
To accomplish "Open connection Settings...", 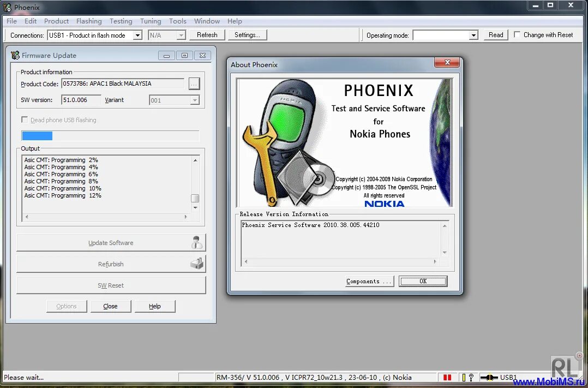I will click(247, 35).
